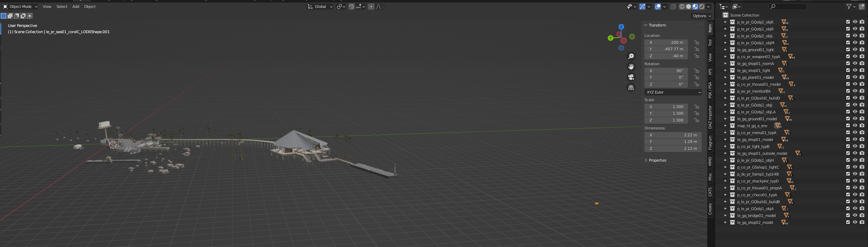Open the XYZ Euler rotation mode dropdown

pos(673,92)
